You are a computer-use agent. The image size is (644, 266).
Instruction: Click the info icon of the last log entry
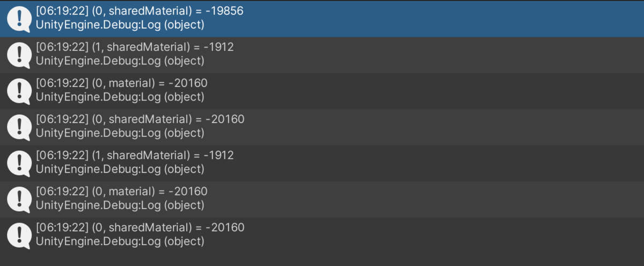19,235
